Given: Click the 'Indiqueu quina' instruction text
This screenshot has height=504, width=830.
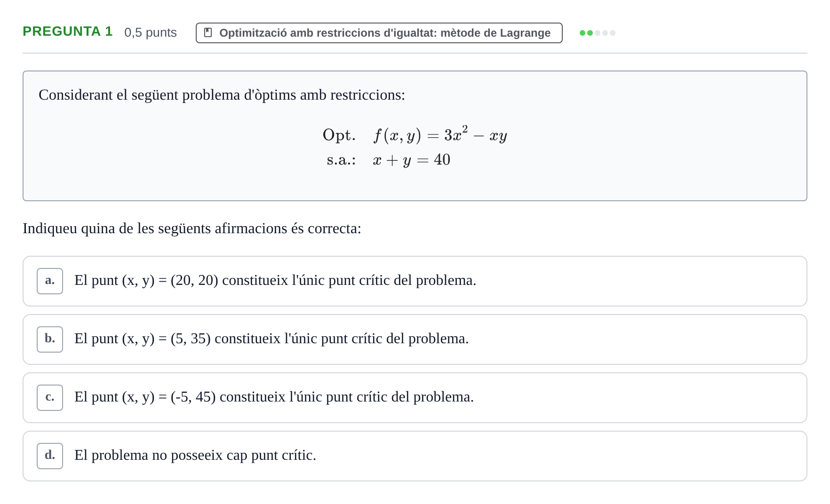Looking at the screenshot, I should pyautogui.click(x=192, y=228).
